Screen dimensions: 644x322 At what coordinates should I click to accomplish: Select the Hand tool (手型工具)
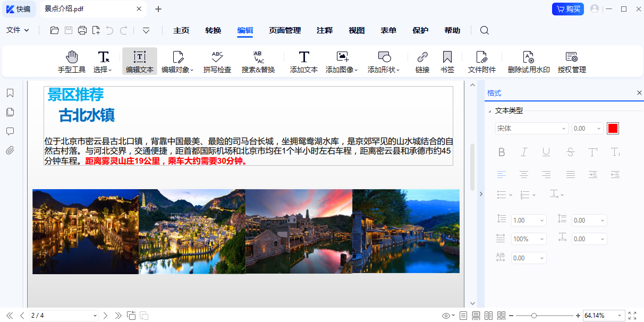(72, 62)
